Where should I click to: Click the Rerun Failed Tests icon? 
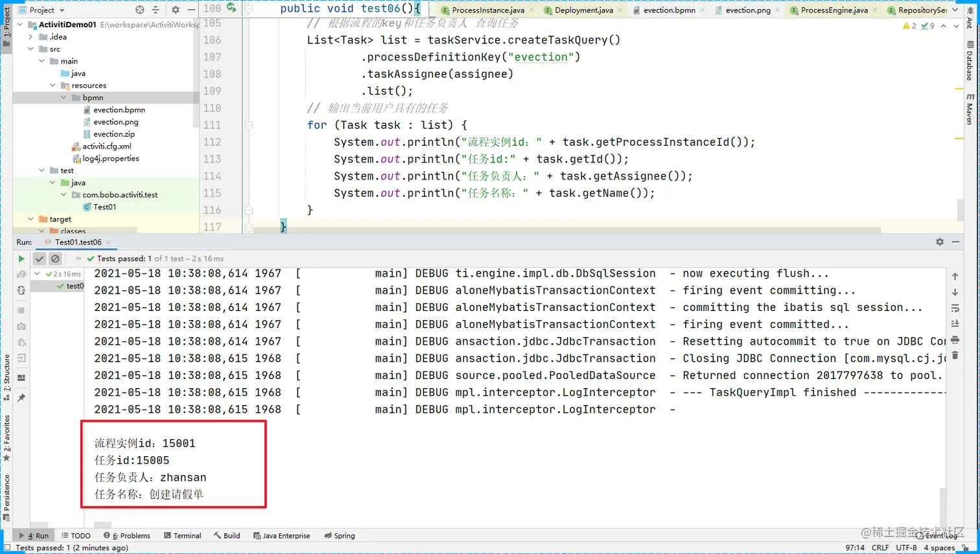point(21,274)
